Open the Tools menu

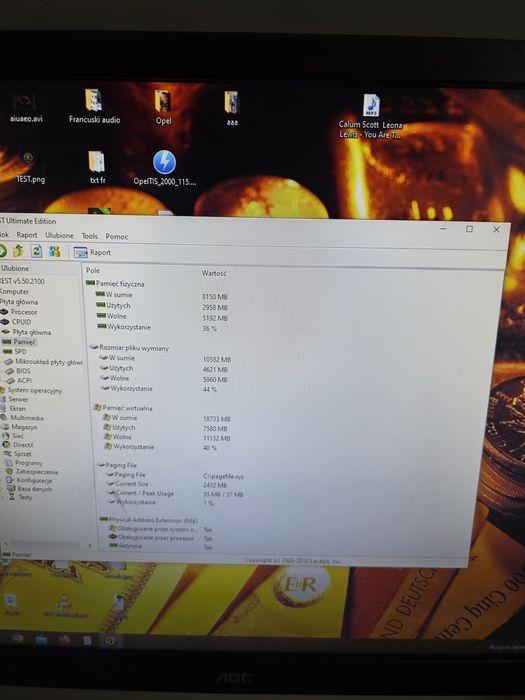coord(89,236)
